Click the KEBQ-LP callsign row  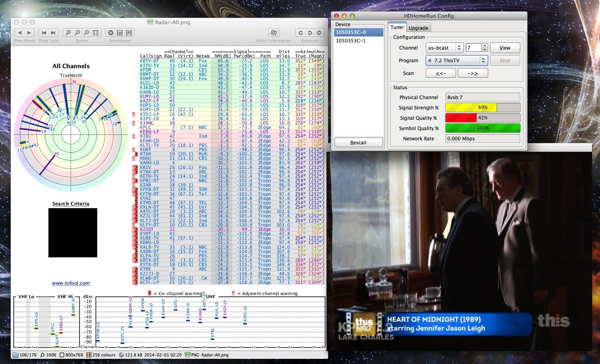[x=232, y=132]
